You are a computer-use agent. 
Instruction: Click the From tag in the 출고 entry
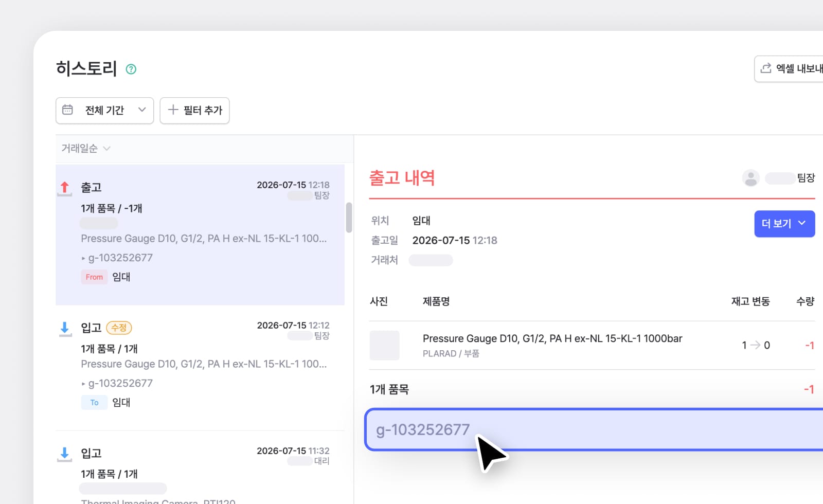point(94,277)
